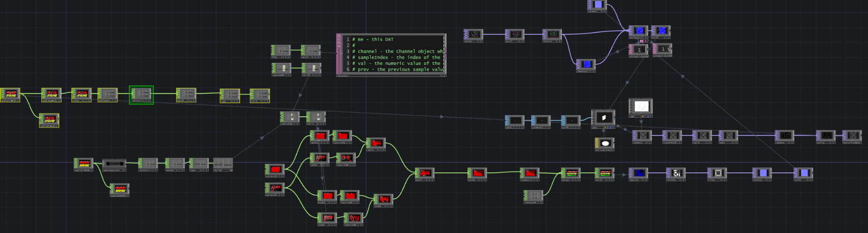Screen dimensions: 868x233
Task: Select the constant9 CHOP below rename1
Action: 533,196
